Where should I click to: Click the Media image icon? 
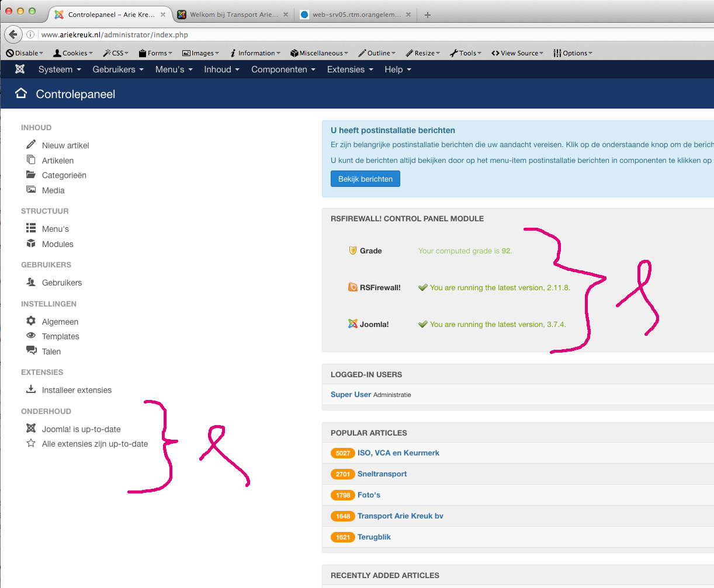tap(31, 190)
